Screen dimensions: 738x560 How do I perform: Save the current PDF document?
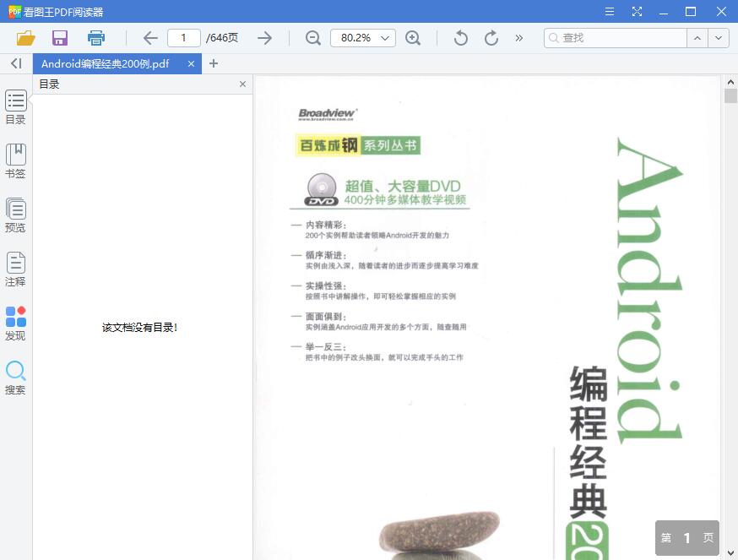(59, 38)
